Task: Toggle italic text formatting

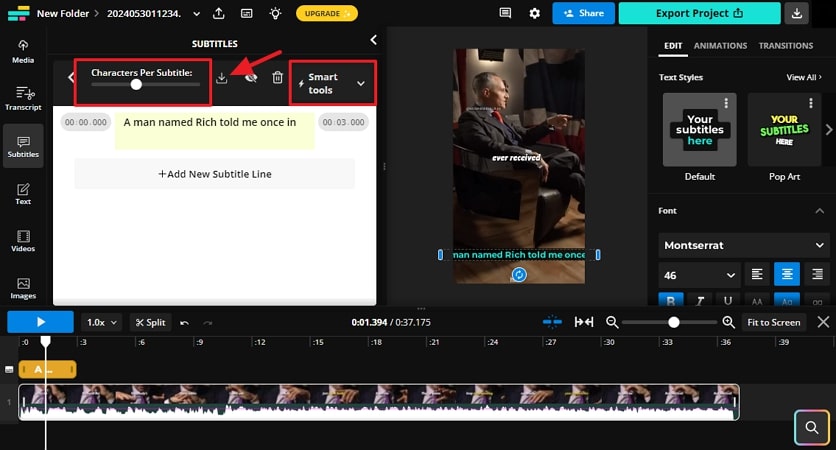Action: [x=700, y=300]
